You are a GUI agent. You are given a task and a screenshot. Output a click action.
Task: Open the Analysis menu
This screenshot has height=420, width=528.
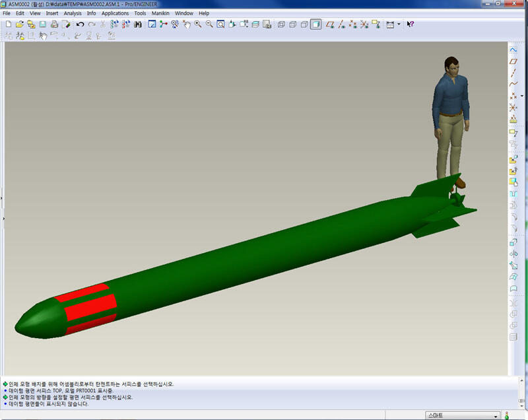coord(73,13)
